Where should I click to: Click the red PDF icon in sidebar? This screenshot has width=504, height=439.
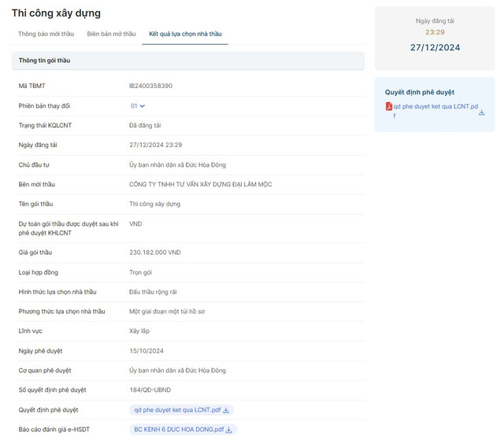388,106
